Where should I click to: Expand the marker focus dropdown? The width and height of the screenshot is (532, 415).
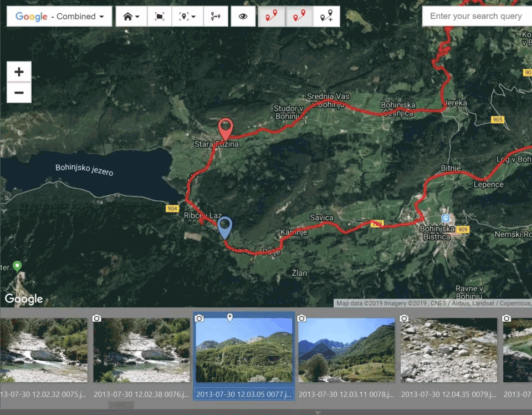187,16
